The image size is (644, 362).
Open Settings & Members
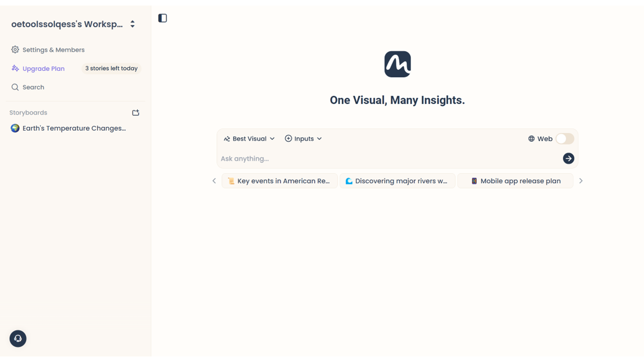click(53, 50)
